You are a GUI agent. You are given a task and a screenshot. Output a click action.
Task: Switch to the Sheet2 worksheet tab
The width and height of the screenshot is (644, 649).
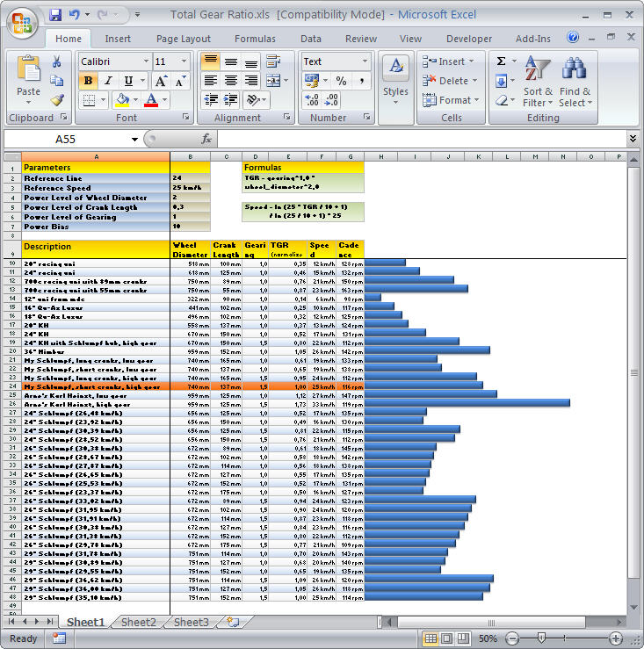[x=138, y=622]
